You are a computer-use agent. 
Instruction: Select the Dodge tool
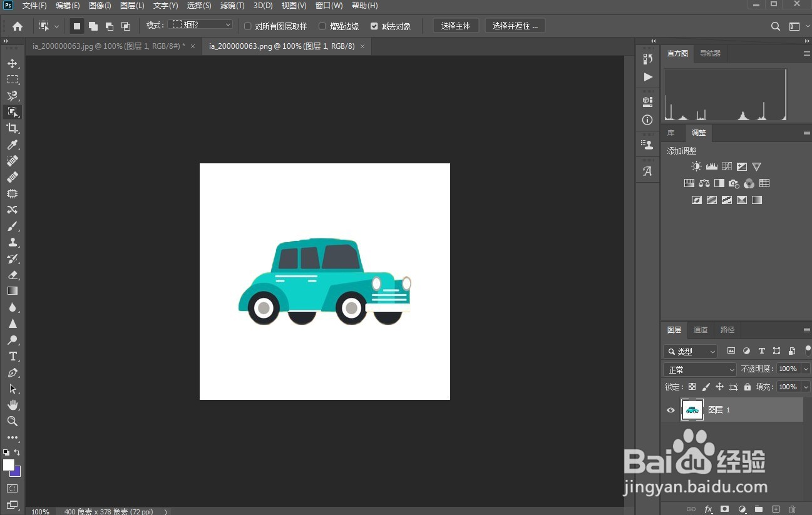click(x=12, y=340)
